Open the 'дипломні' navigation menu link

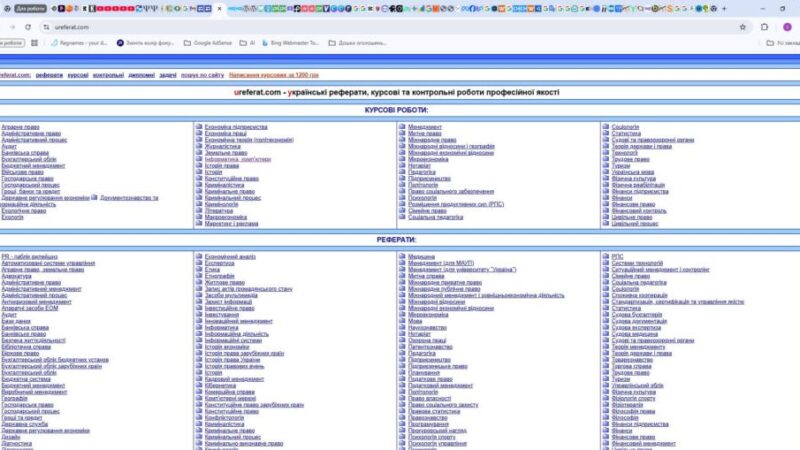pos(141,75)
